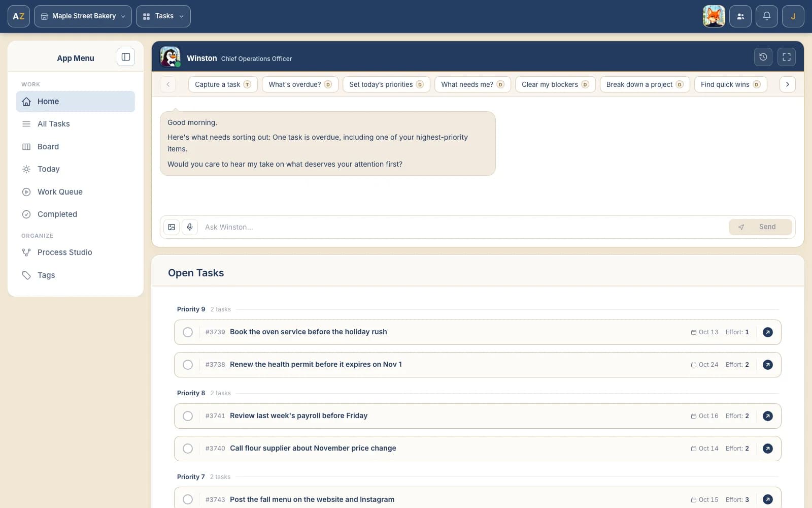Click the What's overdue? prompt

coord(300,84)
